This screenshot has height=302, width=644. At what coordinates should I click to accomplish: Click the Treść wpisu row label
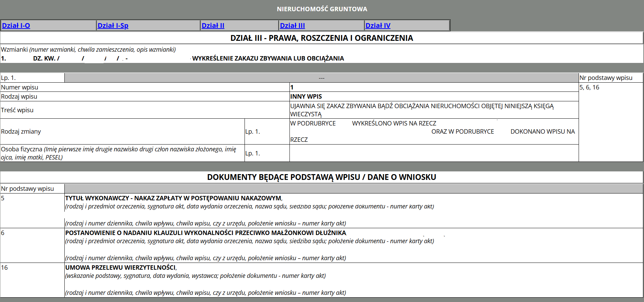(x=17, y=110)
